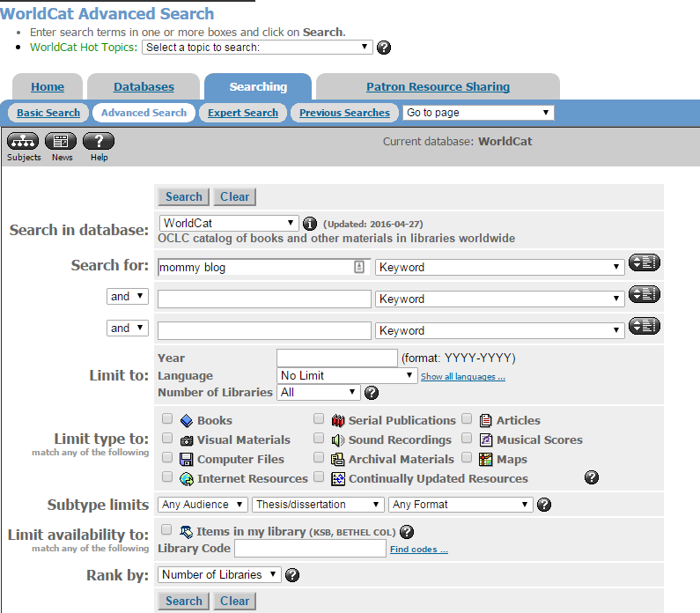Click the Year limit input field
This screenshot has height=613, width=700.
[337, 358]
